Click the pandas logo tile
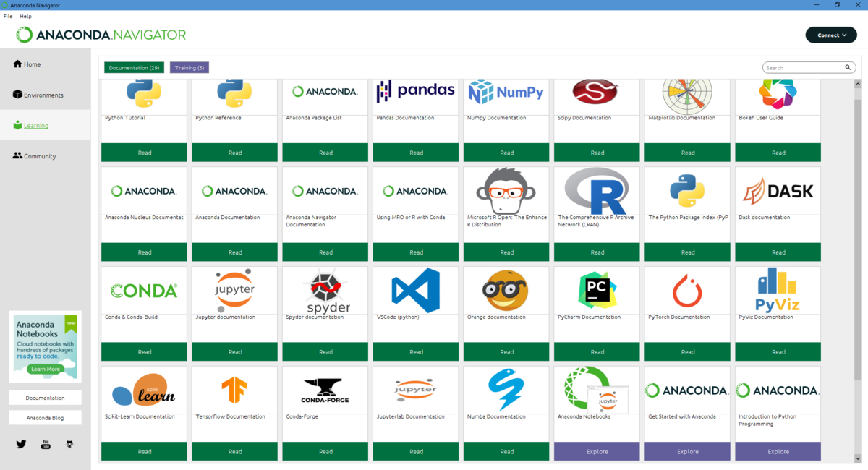Viewport: 868px width, 470px height. (416, 91)
